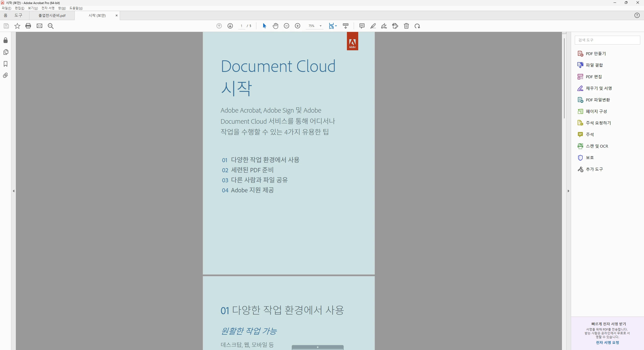Click the 전자 서명 요청 link
The image size is (644, 350).
pyautogui.click(x=607, y=342)
